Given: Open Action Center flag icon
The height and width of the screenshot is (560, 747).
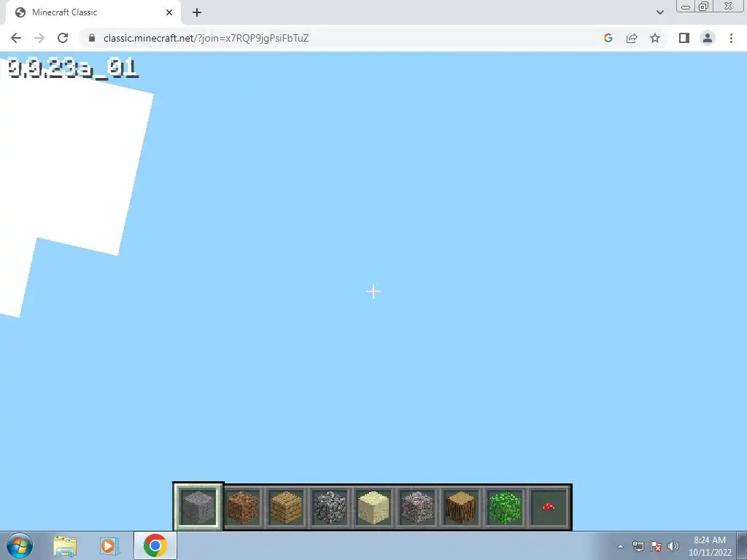Looking at the screenshot, I should pos(656,546).
